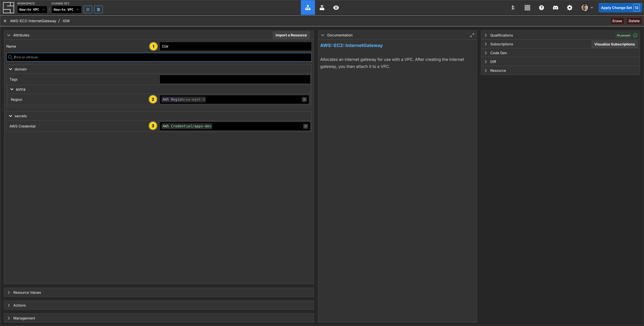
Task: Clear the AWS Credential value
Action: point(306,126)
